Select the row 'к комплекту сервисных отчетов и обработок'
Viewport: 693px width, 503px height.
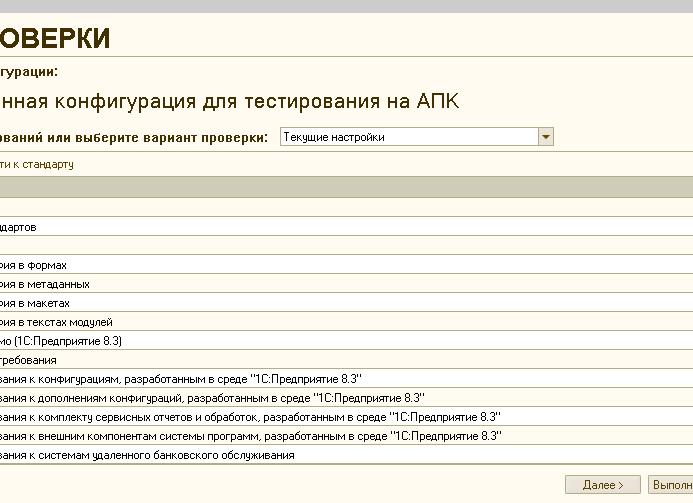tap(346, 416)
